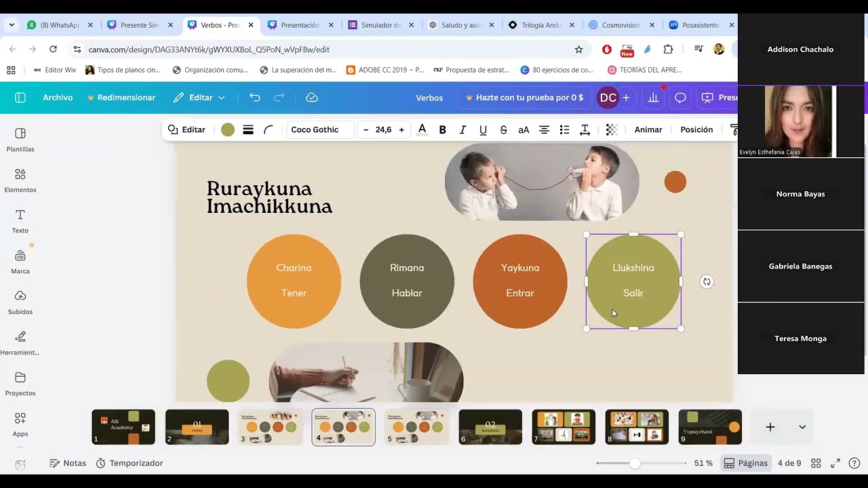Open the Redimensionar menu
Screen dimensions: 868x488
[121, 98]
